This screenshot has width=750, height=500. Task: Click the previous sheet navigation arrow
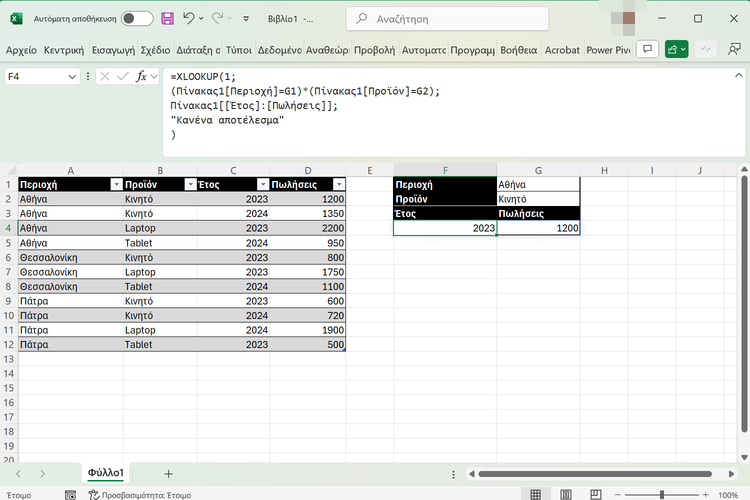point(18,474)
